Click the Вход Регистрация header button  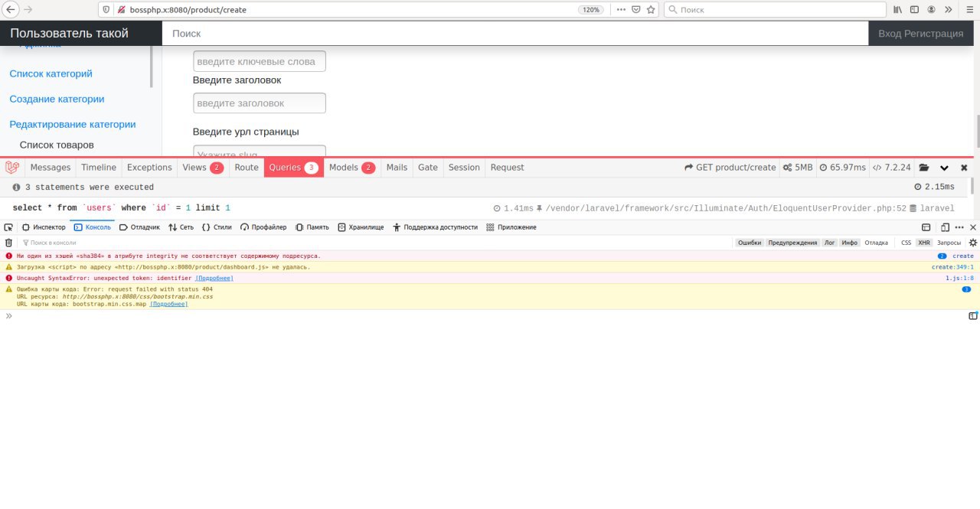tap(921, 33)
